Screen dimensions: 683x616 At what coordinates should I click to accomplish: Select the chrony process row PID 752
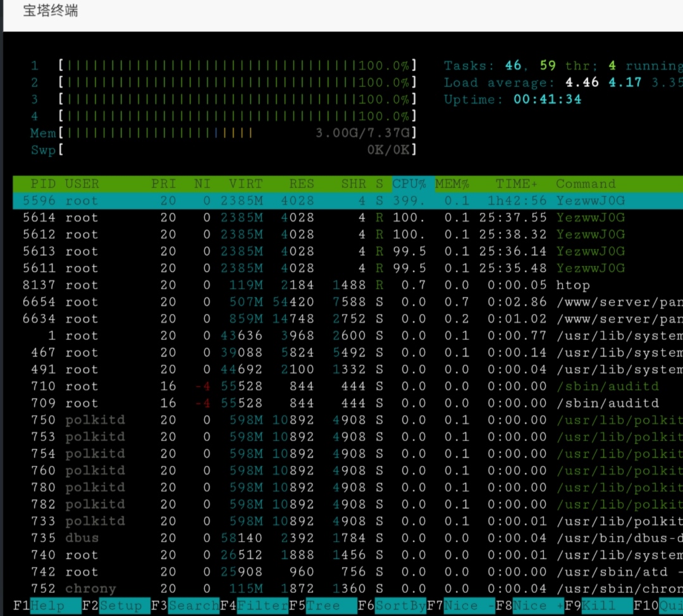click(348, 589)
